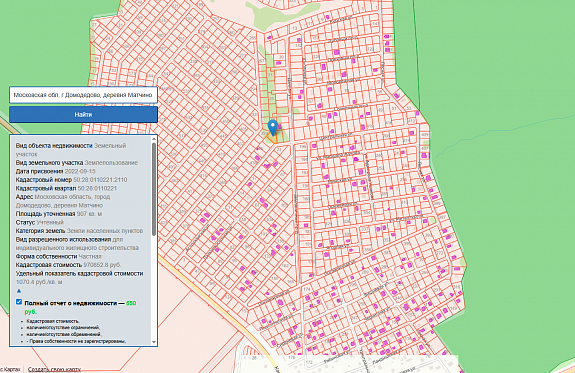The height and width of the screenshot is (373, 575).
Task: Select the ownership form value 'Частная'
Action: (x=90, y=256)
